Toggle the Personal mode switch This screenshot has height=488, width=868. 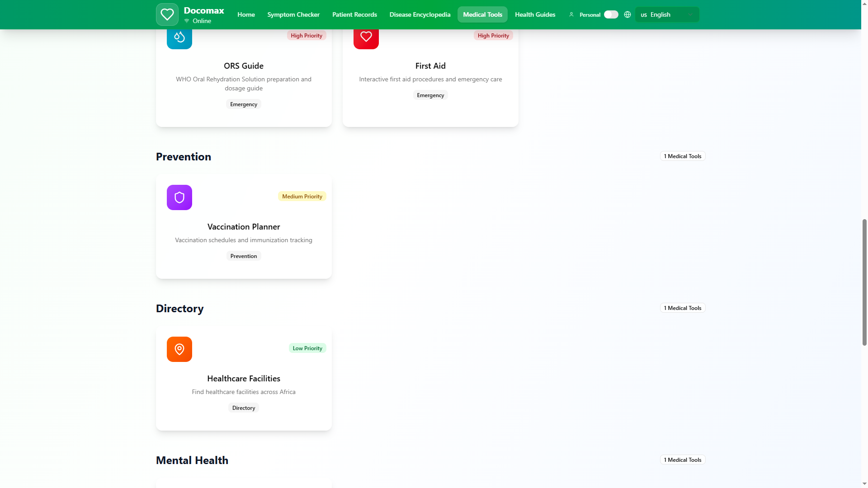tap(611, 14)
